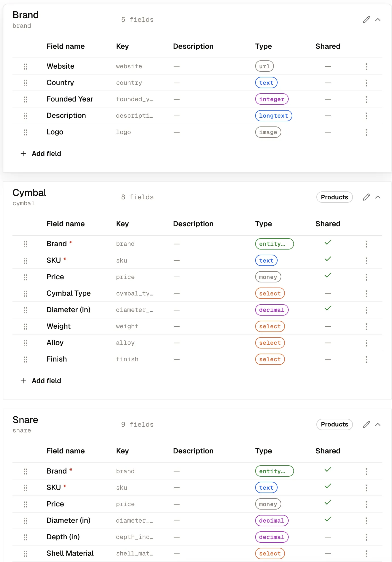Click Shared checkmark for Snare SKU
The height and width of the screenshot is (562, 392).
(x=328, y=486)
